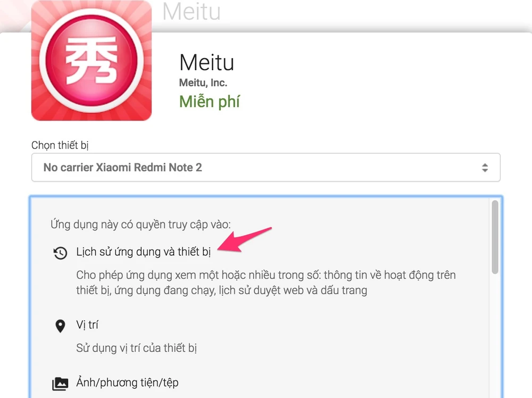
Task: Click the Meitu app title in dialog
Action: click(206, 62)
